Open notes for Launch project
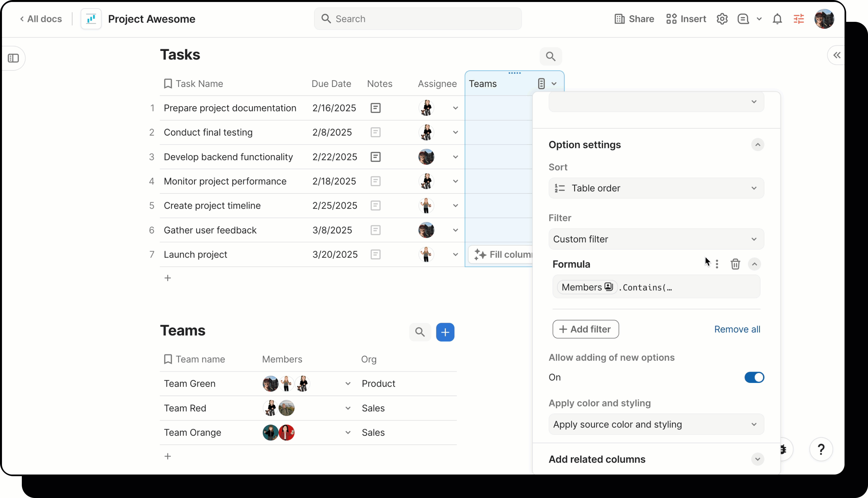868x498 pixels. (x=375, y=255)
